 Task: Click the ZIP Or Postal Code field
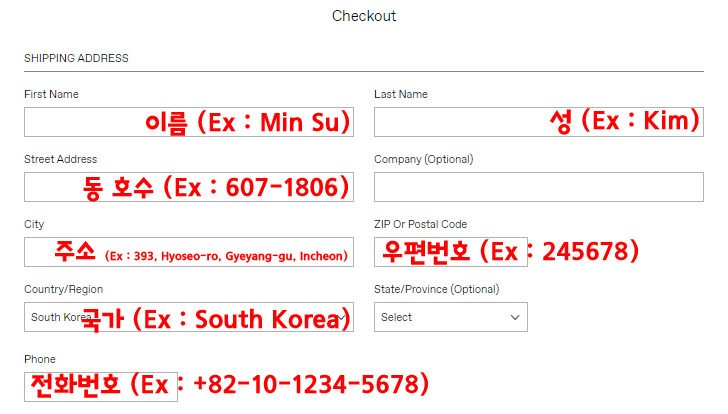click(x=451, y=252)
